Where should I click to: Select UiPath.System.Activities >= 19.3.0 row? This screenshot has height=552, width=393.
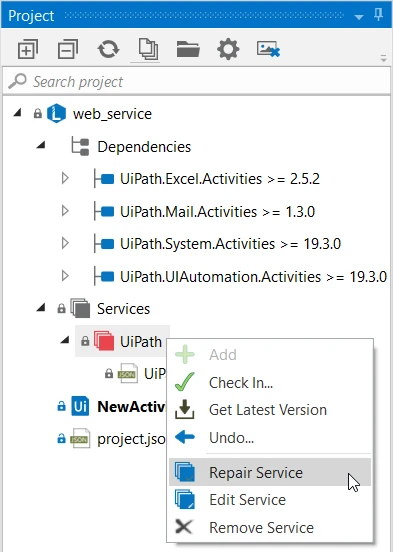tap(230, 244)
